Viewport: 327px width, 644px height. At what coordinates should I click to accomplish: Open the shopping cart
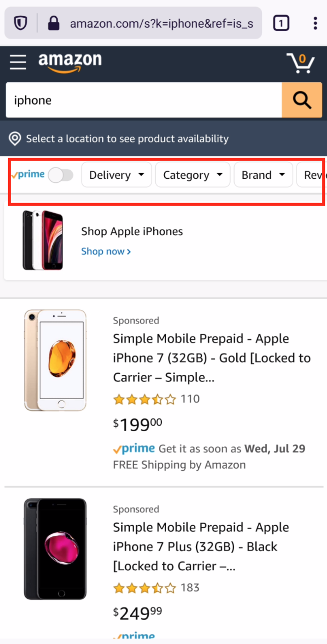(x=301, y=62)
